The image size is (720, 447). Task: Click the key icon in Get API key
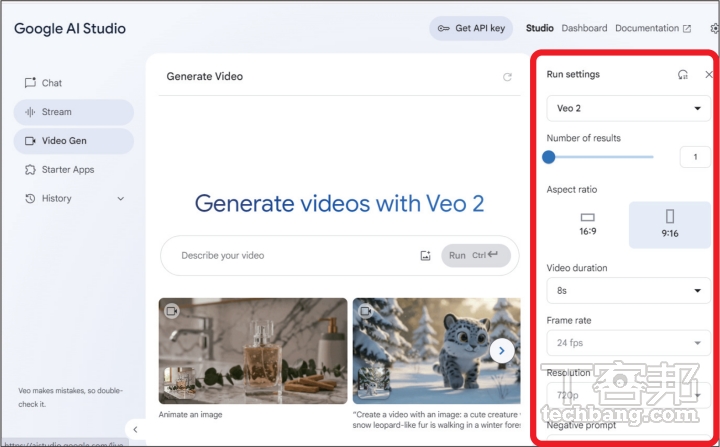(443, 28)
